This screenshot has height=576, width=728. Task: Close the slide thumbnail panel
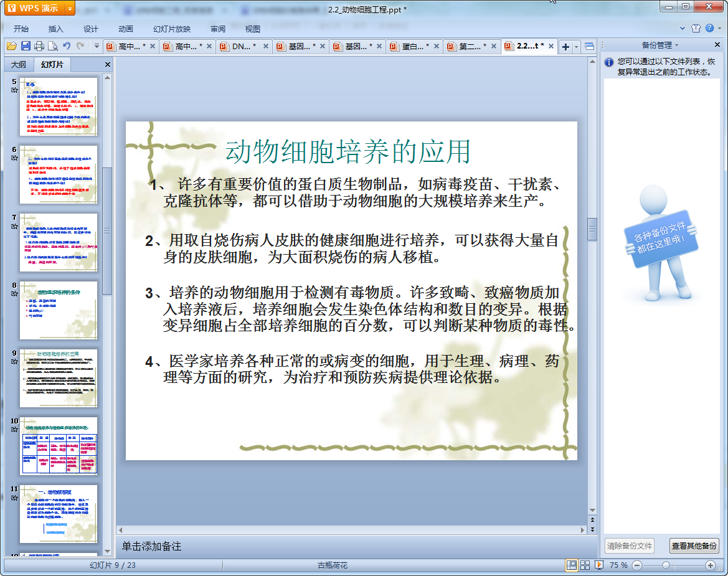pos(108,65)
